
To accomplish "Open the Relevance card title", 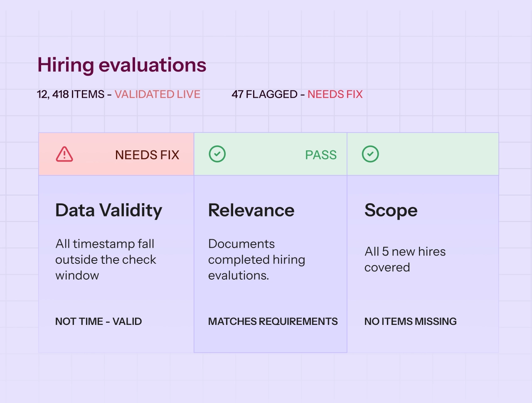I will point(251,210).
